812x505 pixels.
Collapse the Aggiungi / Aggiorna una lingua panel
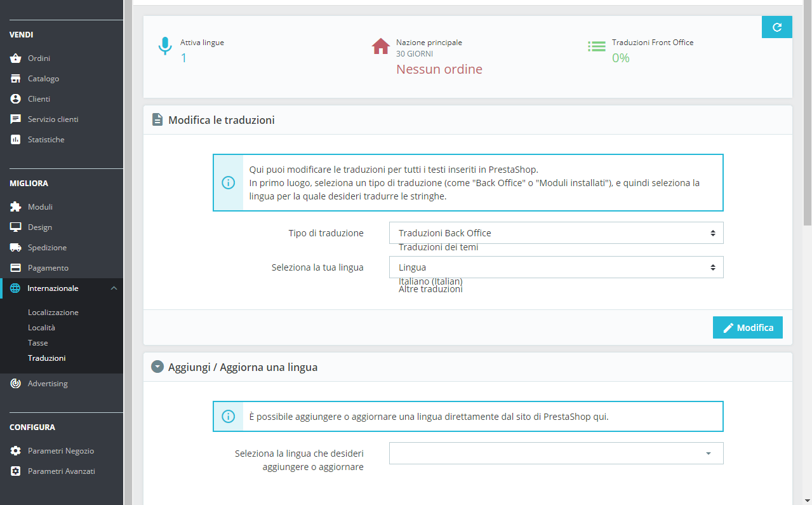click(x=157, y=367)
